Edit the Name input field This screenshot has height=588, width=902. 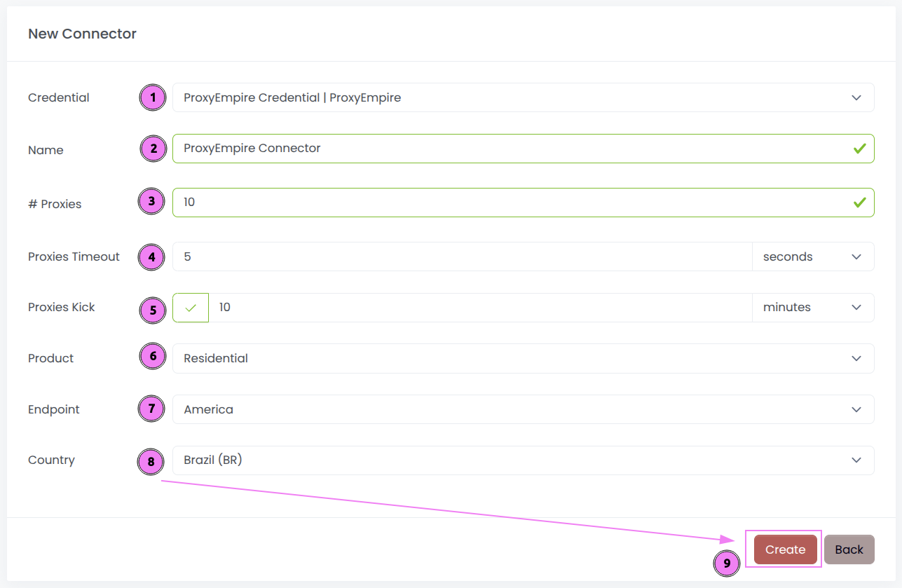point(523,149)
